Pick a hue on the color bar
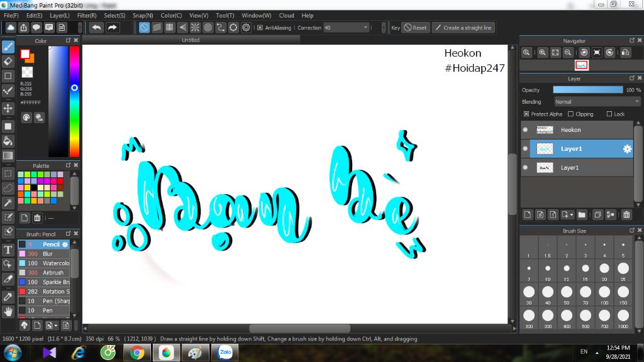 [74, 101]
